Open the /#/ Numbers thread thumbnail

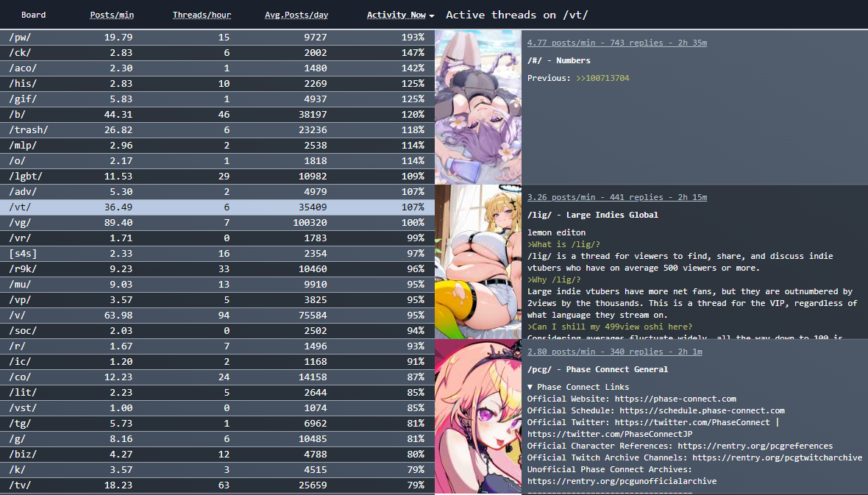coord(477,107)
